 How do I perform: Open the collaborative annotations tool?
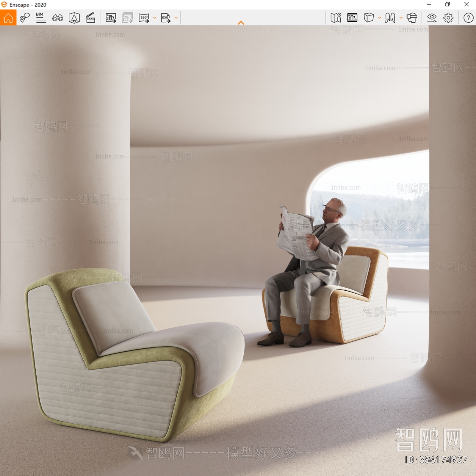pos(25,18)
